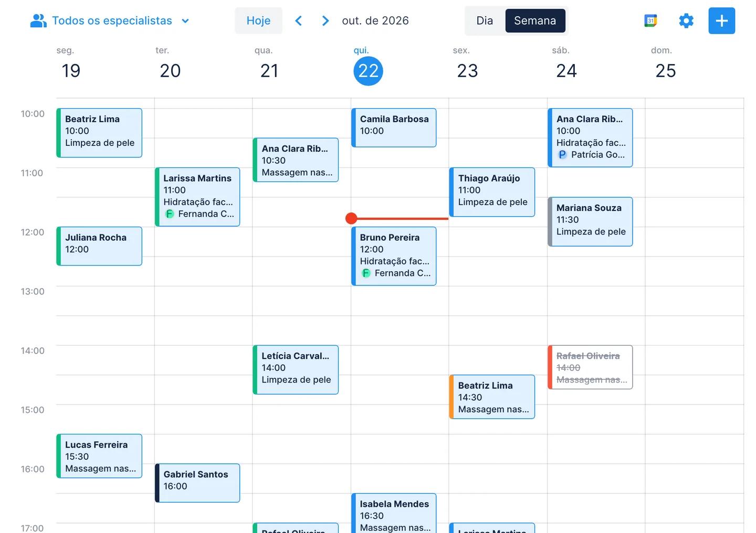Select Monday 19 day header
756x533 pixels.
click(71, 71)
